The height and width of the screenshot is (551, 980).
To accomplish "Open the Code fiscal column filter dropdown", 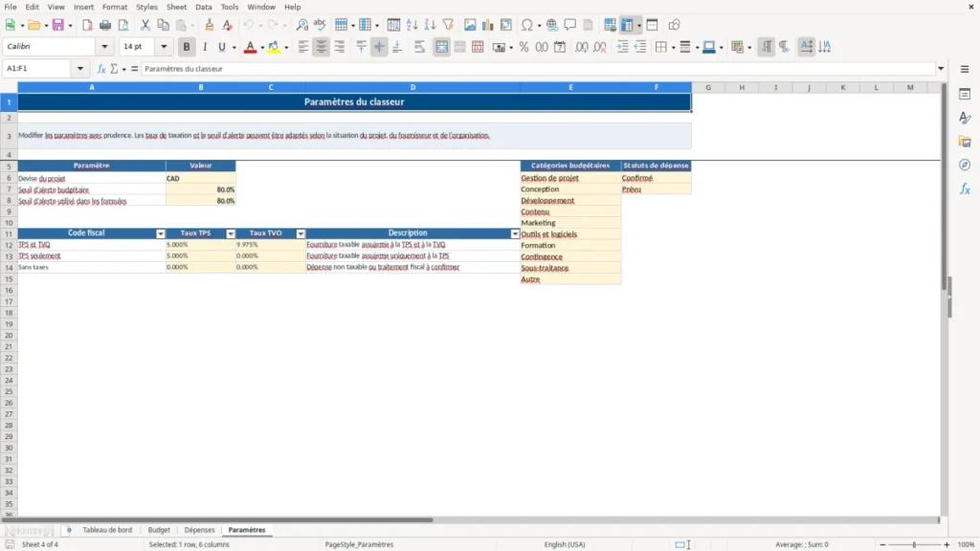I will 161,233.
